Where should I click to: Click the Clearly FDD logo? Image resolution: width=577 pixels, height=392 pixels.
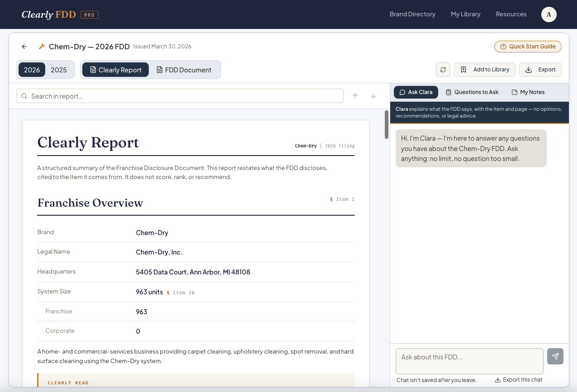pyautogui.click(x=49, y=14)
